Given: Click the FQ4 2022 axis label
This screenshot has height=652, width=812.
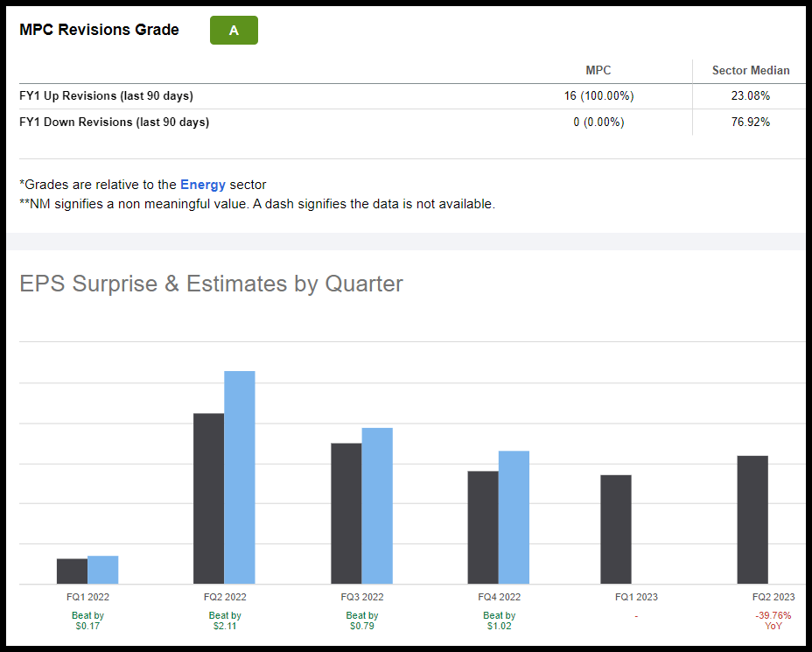Looking at the screenshot, I should 500,597.
